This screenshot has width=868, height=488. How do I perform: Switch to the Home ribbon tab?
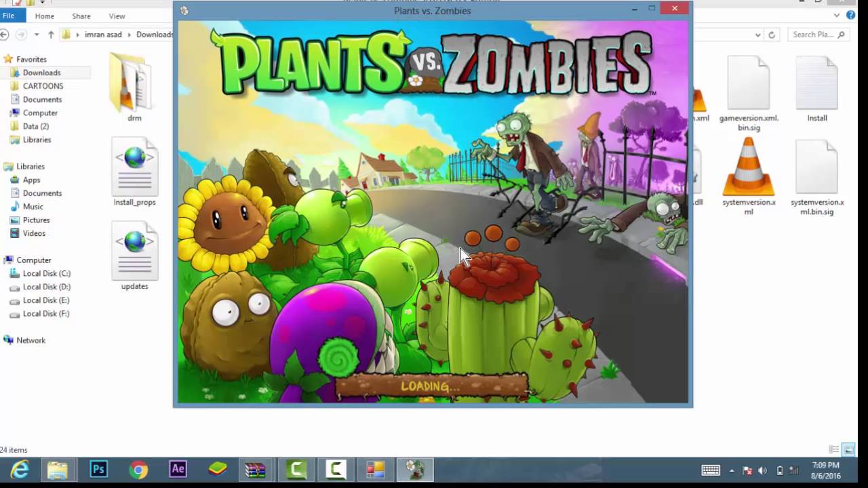click(x=45, y=16)
